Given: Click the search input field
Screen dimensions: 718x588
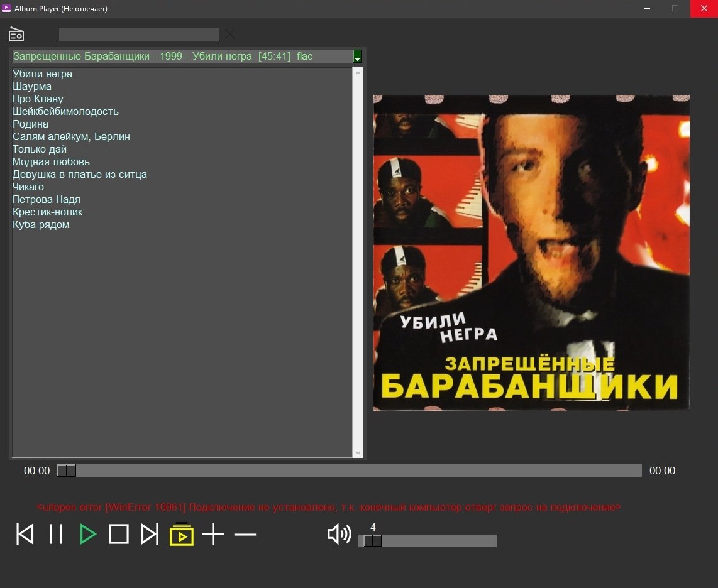Looking at the screenshot, I should [139, 35].
